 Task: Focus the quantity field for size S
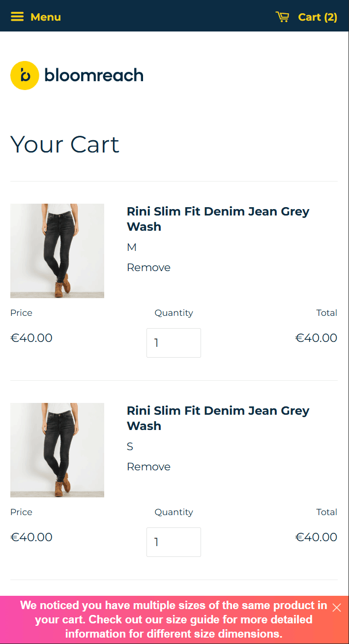pyautogui.click(x=174, y=542)
